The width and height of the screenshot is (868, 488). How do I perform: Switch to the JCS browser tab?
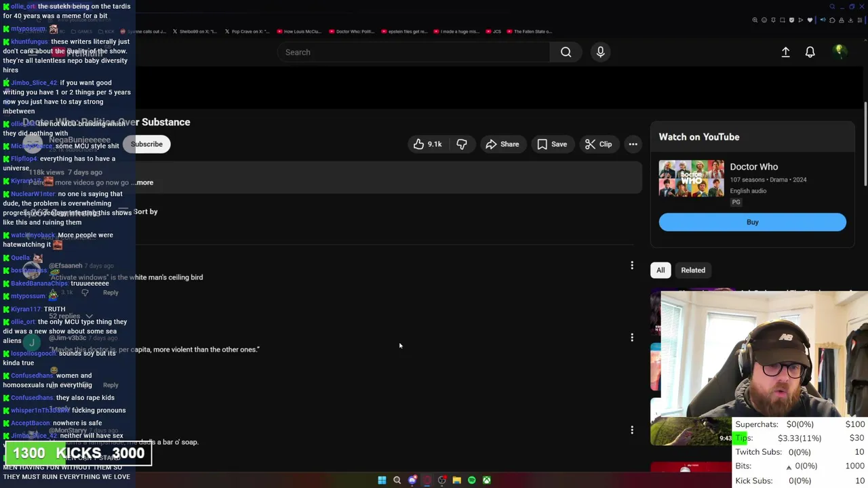(x=494, y=31)
